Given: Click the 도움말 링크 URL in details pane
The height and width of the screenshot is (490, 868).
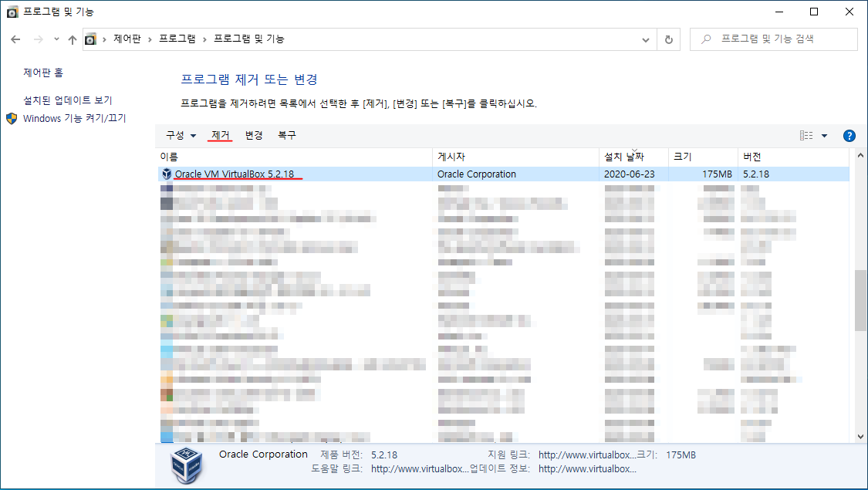Looking at the screenshot, I should 420,469.
